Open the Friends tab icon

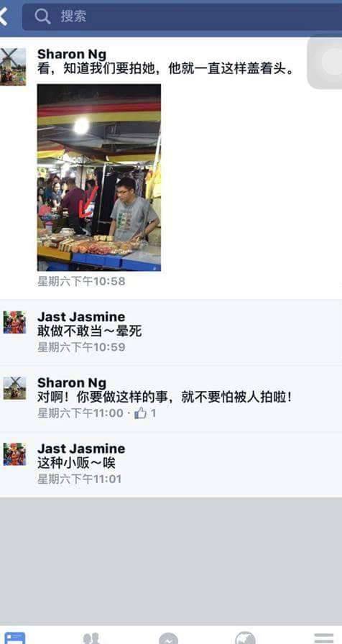(91, 638)
